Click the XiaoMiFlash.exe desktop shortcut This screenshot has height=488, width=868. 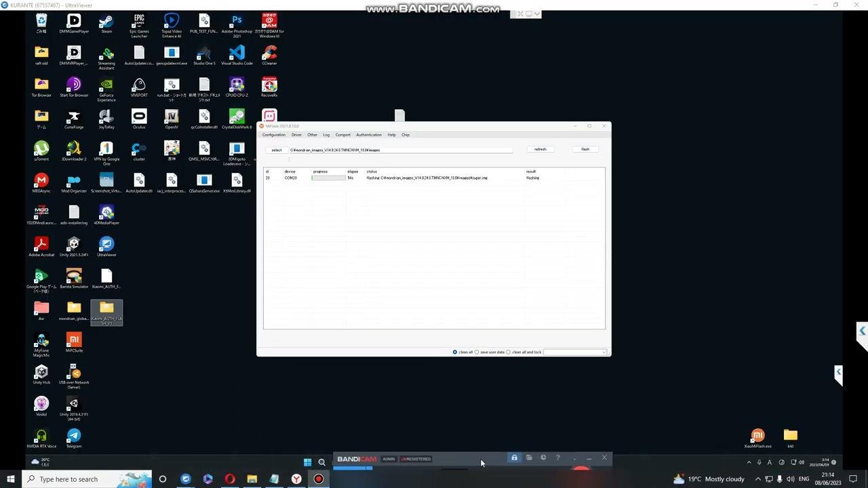click(757, 438)
